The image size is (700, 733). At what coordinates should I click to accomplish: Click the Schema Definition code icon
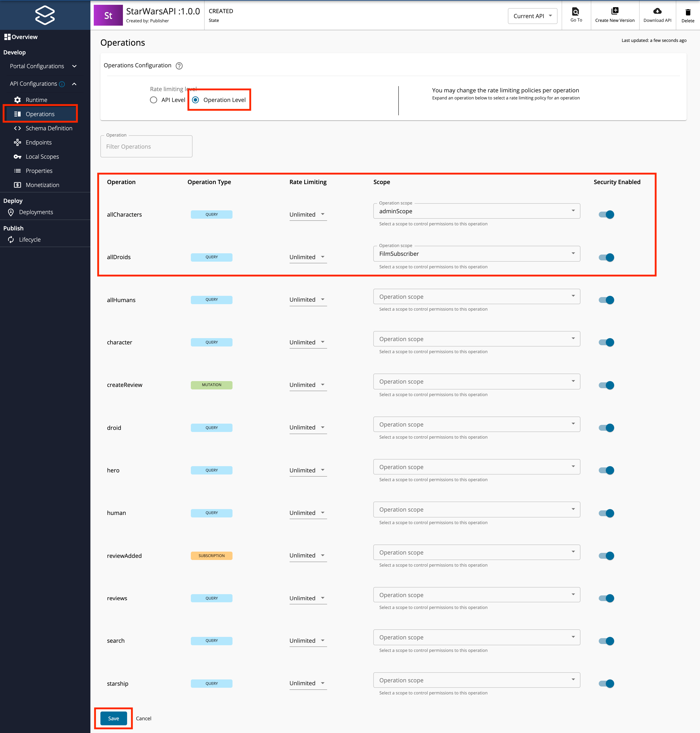[17, 128]
